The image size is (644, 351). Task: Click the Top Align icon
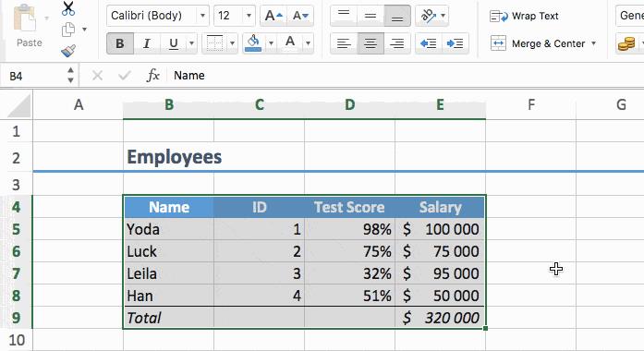point(344,16)
